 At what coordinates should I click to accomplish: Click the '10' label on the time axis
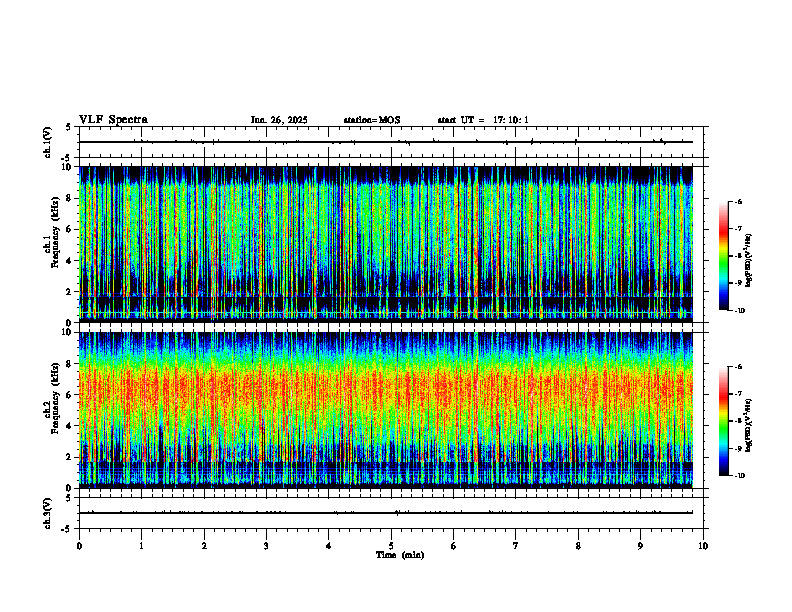[703, 546]
